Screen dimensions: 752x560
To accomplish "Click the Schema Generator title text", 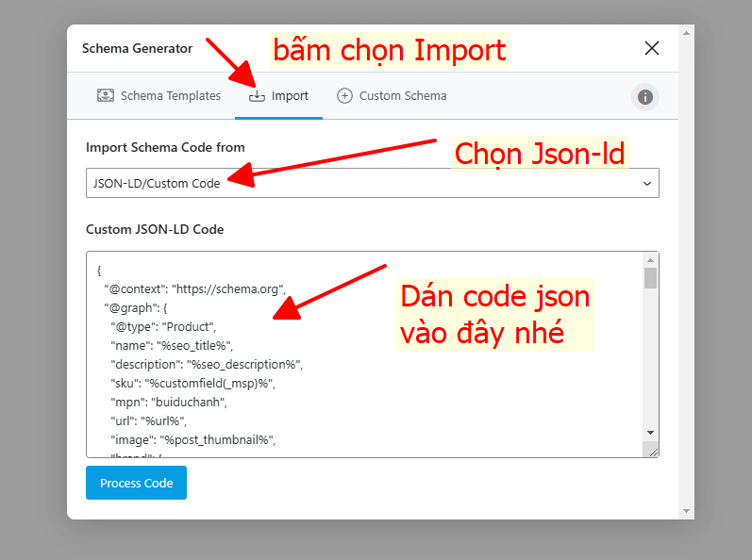I will point(137,48).
